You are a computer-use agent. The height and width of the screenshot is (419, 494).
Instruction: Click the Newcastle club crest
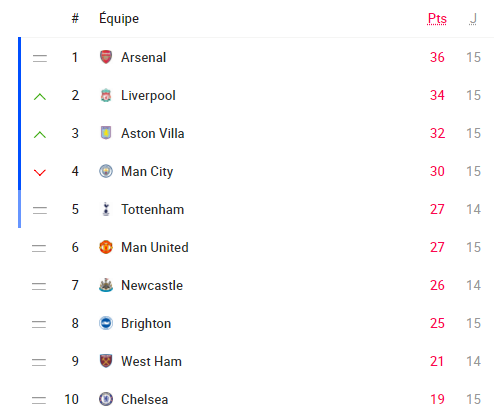coord(106,285)
